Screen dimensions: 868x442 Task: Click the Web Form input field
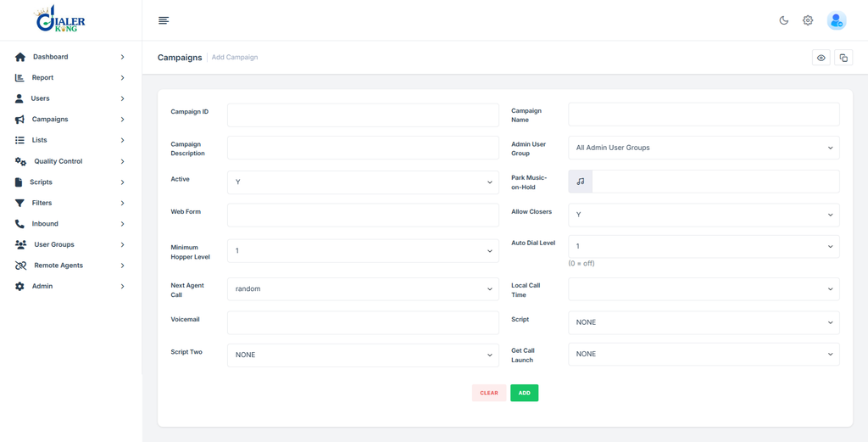(363, 215)
